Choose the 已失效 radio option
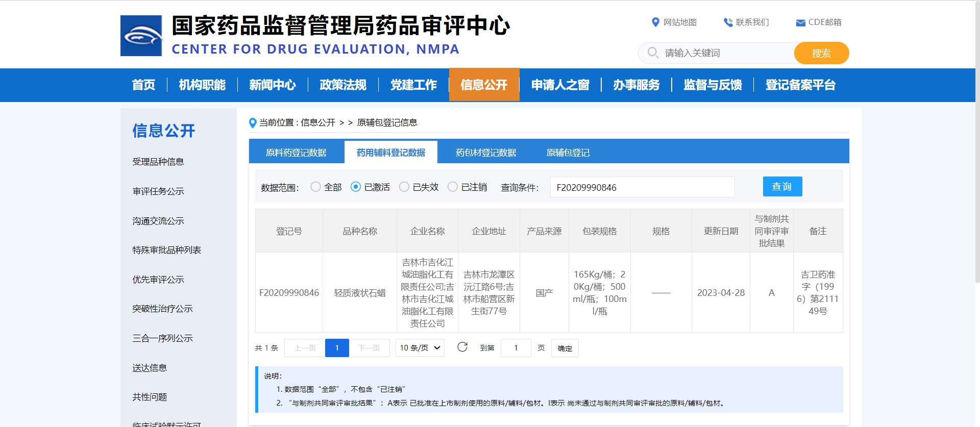Image resolution: width=980 pixels, height=427 pixels. 404,187
